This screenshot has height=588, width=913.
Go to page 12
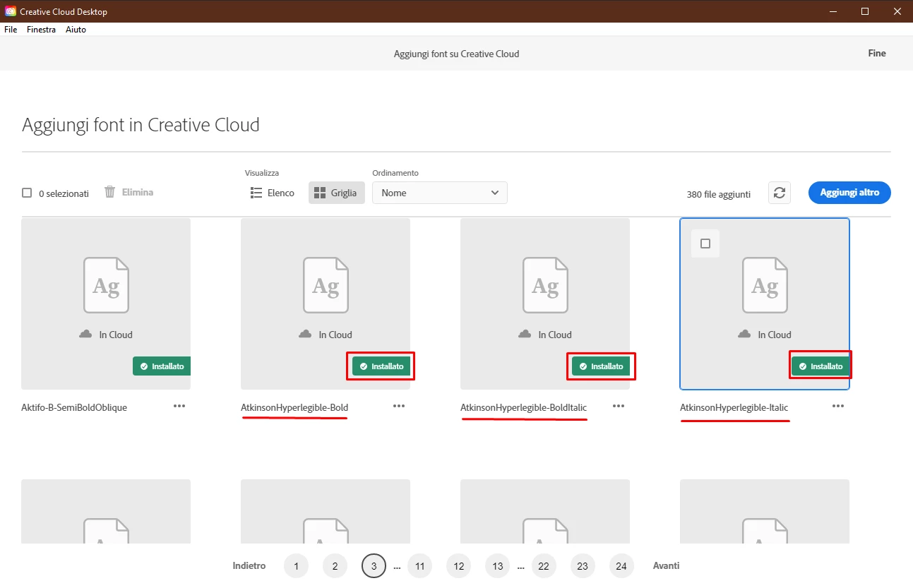point(458,566)
